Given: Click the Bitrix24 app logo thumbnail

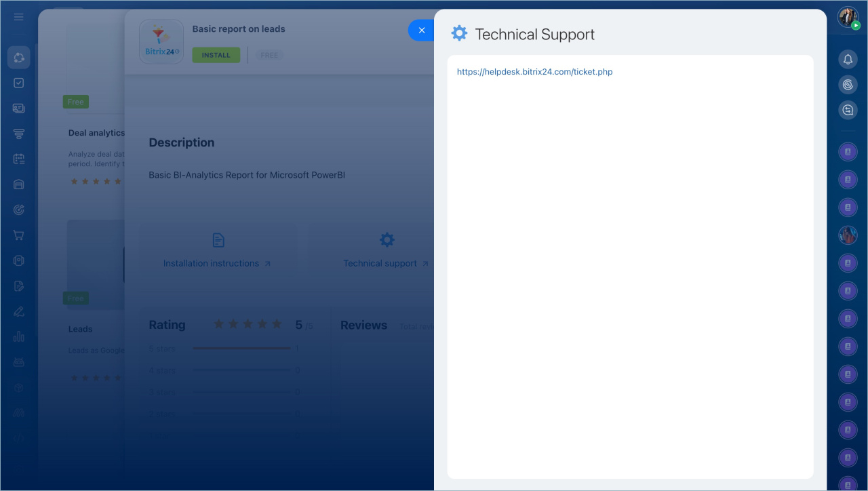Looking at the screenshot, I should tap(161, 42).
